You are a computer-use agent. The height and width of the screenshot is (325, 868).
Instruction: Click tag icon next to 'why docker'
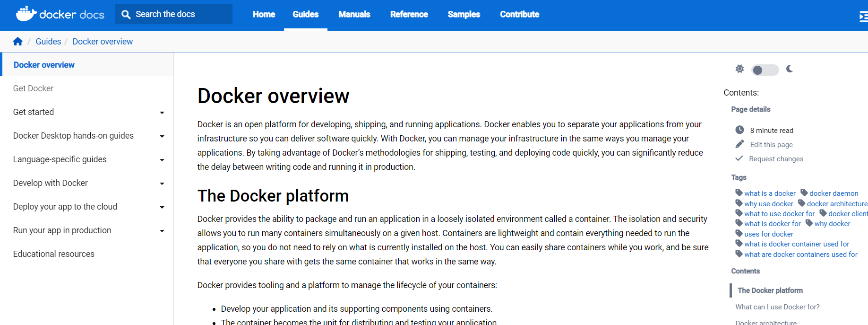809,223
